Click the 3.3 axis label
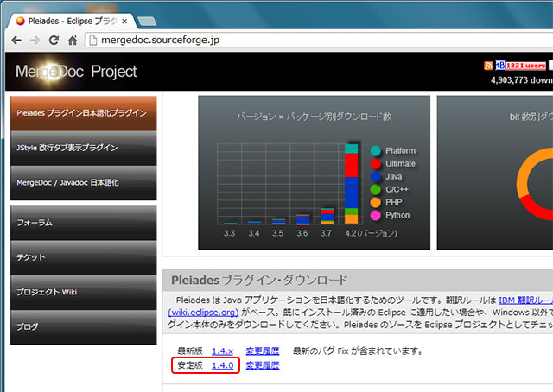 pyautogui.click(x=229, y=233)
